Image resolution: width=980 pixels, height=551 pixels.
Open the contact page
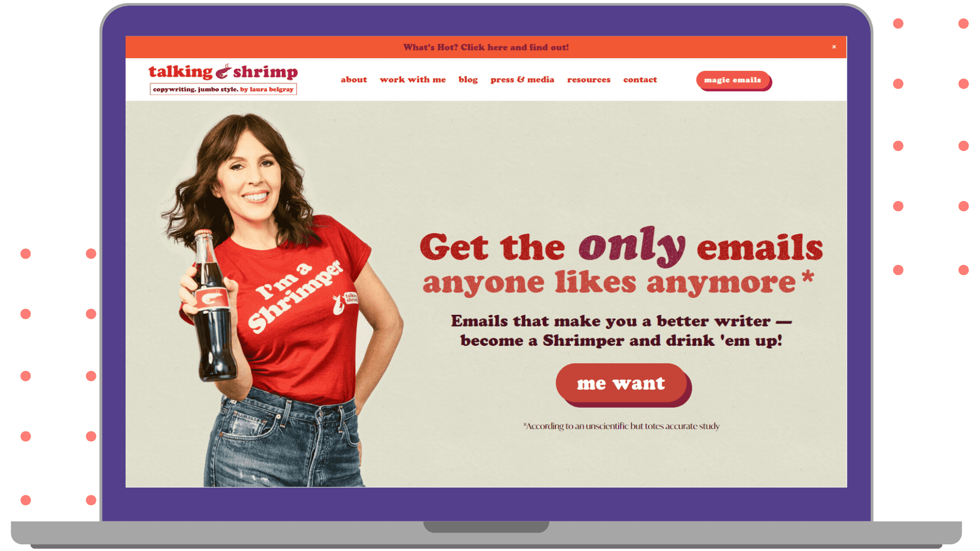point(640,80)
